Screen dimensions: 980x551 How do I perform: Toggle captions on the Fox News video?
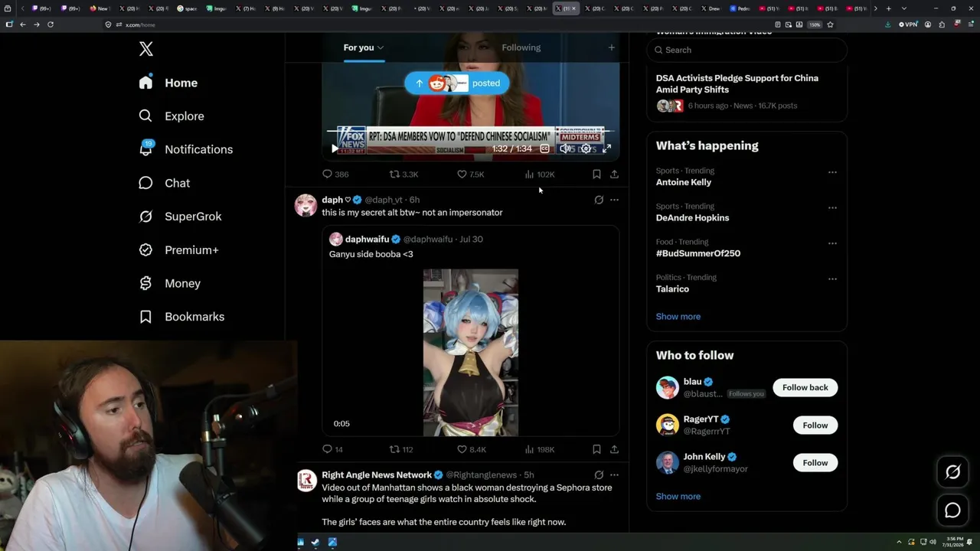pos(544,148)
